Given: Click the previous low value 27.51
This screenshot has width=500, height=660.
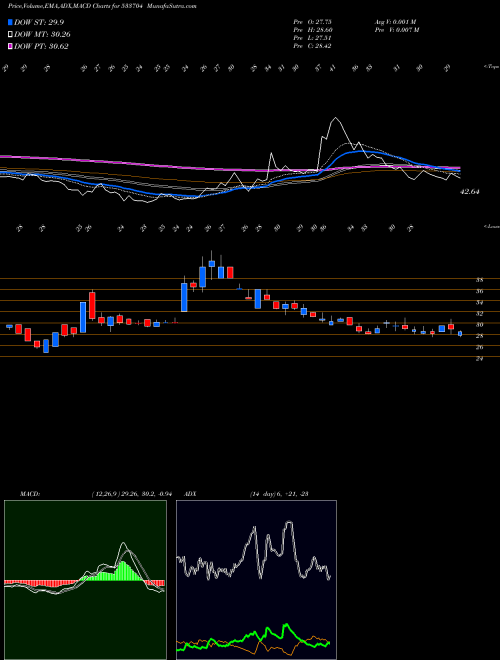Looking at the screenshot, I should pyautogui.click(x=323, y=38).
